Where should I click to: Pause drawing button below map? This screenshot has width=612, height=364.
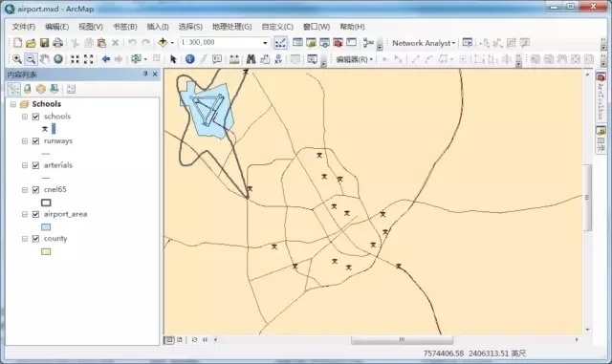pos(205,340)
